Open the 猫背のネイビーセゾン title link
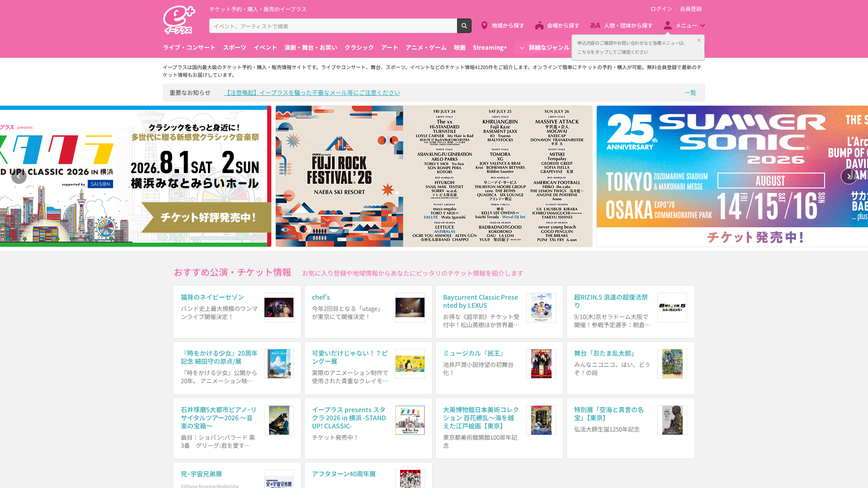This screenshot has width=868, height=488. tap(212, 297)
